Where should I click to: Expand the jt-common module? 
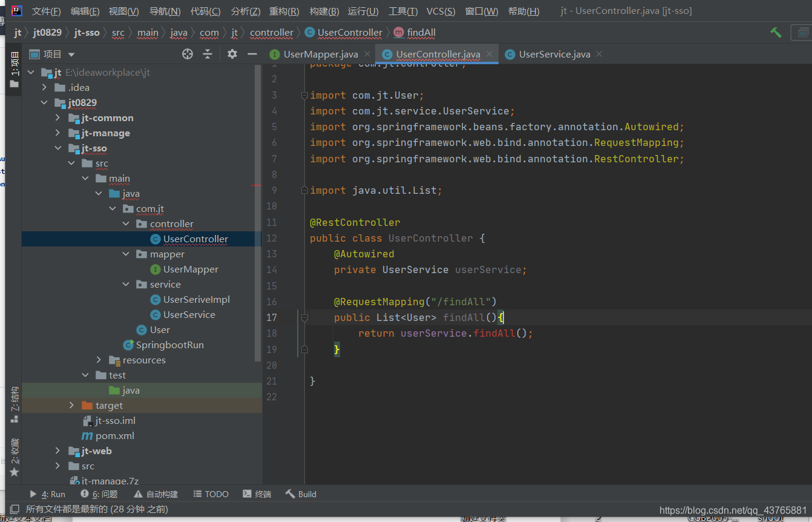pos(57,118)
